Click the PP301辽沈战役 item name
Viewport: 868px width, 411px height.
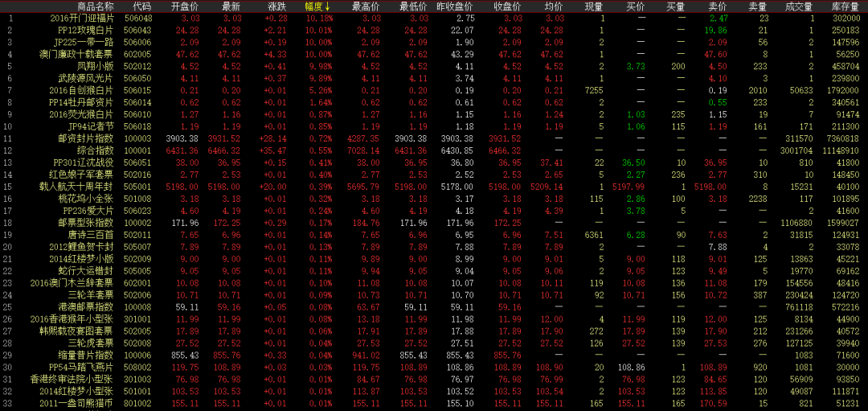click(84, 162)
